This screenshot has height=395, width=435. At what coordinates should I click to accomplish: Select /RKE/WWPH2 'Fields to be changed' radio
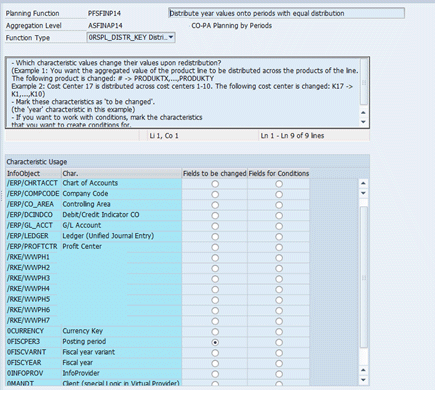[215, 268]
